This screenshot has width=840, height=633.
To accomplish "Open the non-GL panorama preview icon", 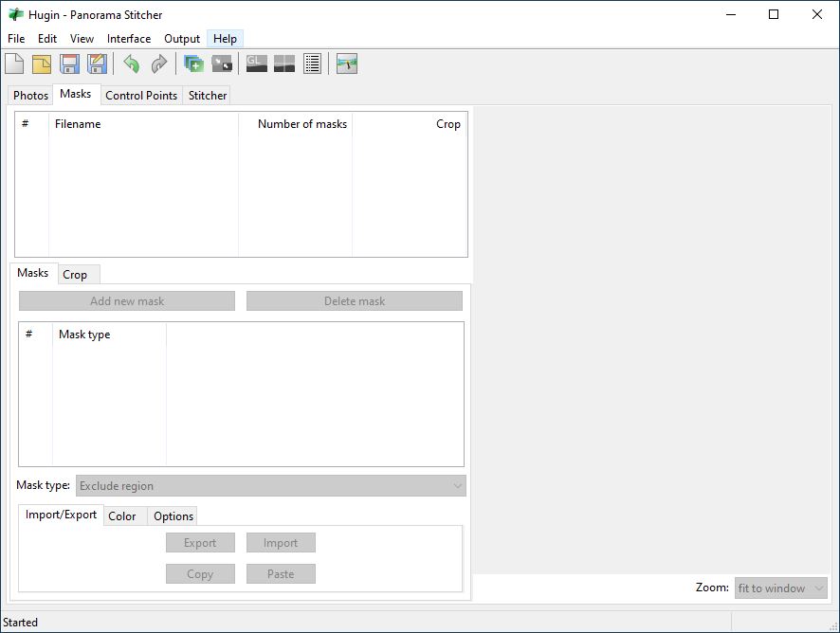I will [284, 63].
